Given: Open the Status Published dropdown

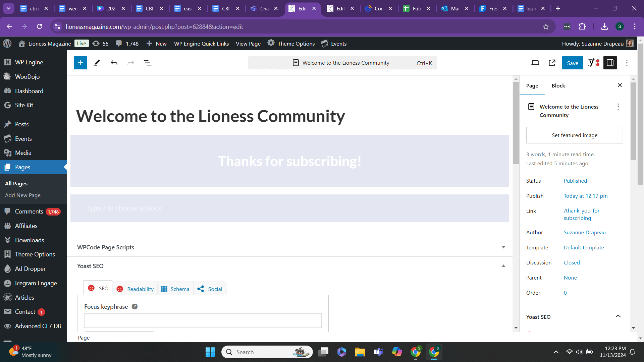Looking at the screenshot, I should pyautogui.click(x=575, y=181).
